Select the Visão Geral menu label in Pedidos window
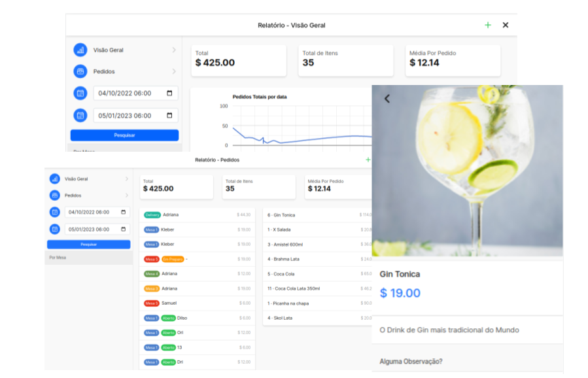588x378 pixels. (x=76, y=179)
